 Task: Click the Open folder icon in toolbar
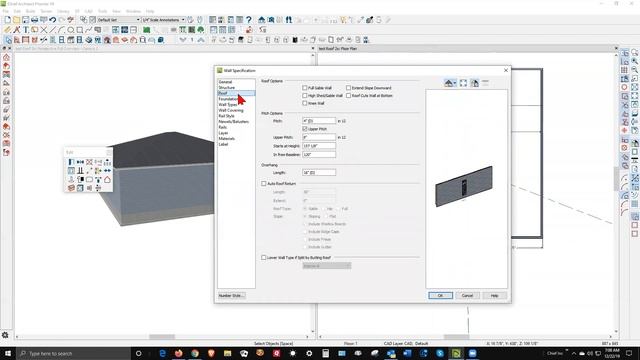[16, 20]
